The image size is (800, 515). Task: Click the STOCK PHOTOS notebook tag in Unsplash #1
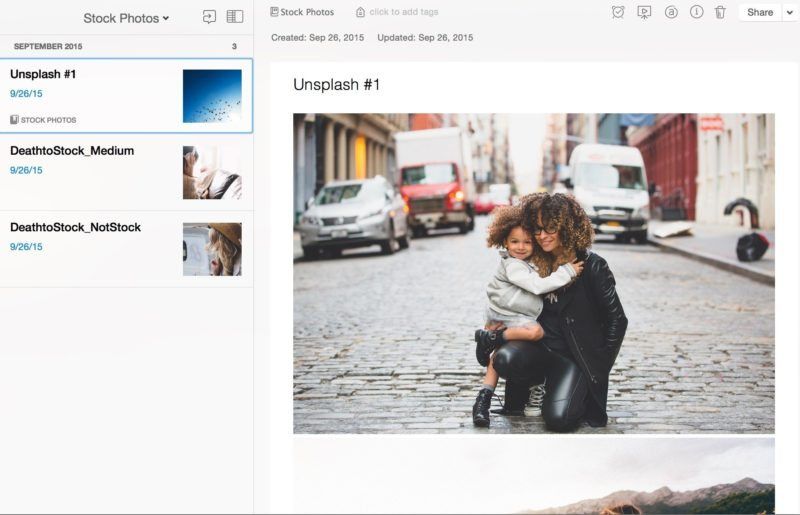click(43, 120)
